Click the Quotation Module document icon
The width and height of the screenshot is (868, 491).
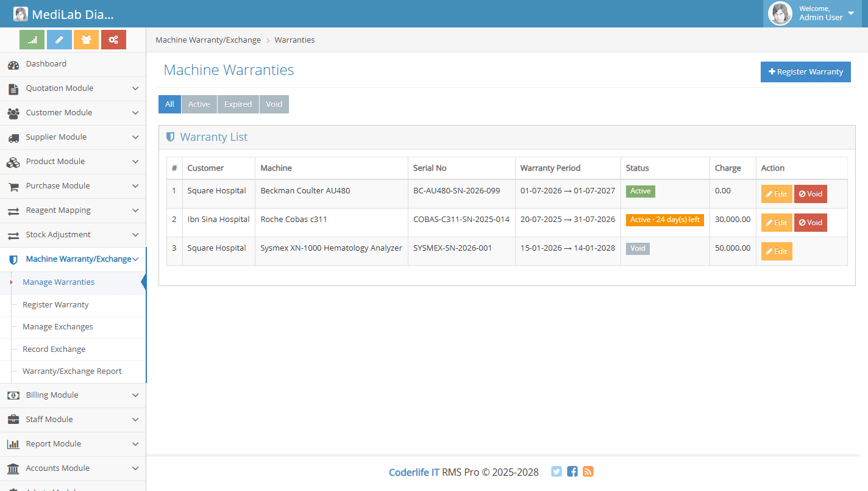point(13,89)
